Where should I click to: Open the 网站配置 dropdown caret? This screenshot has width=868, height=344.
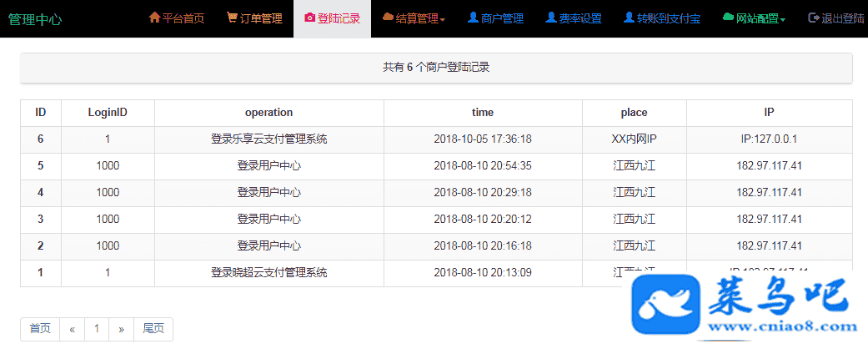coord(783,19)
